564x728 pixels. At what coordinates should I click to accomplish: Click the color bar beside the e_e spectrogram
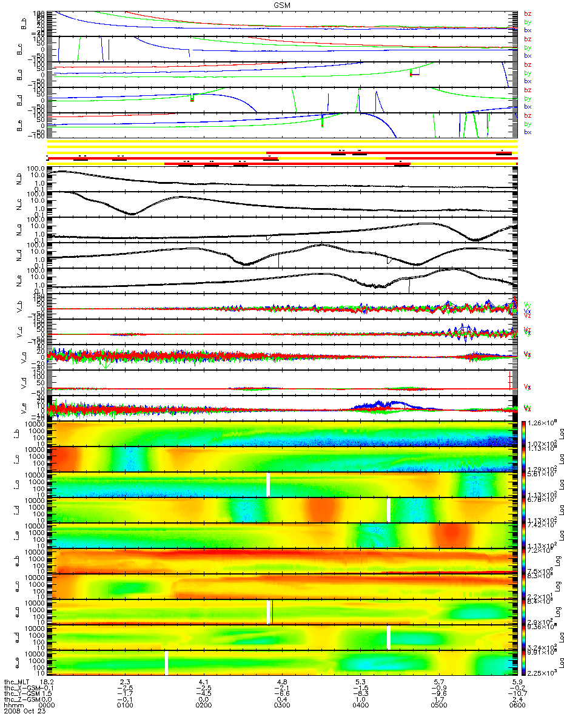click(x=525, y=663)
